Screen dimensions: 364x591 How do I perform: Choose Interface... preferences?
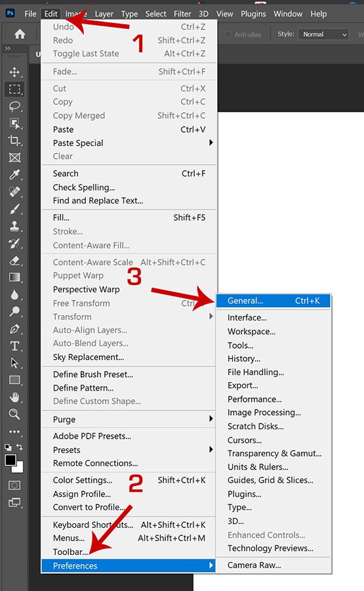tap(273, 317)
